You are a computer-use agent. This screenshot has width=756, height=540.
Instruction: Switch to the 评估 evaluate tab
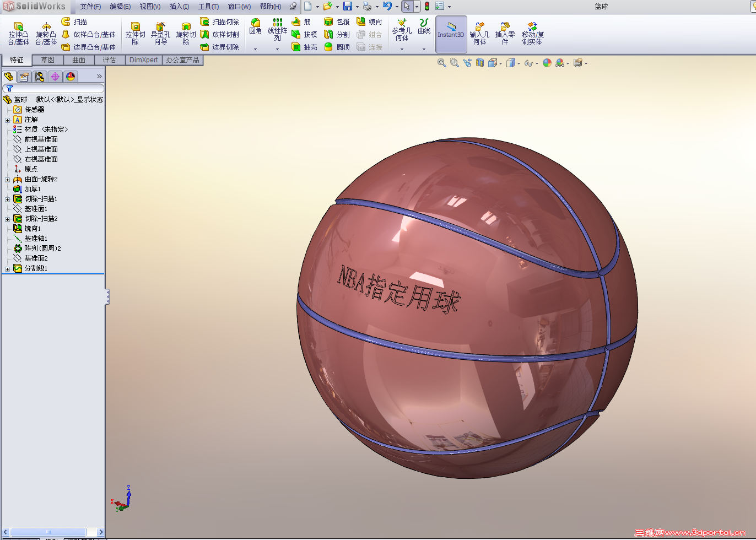[110, 60]
